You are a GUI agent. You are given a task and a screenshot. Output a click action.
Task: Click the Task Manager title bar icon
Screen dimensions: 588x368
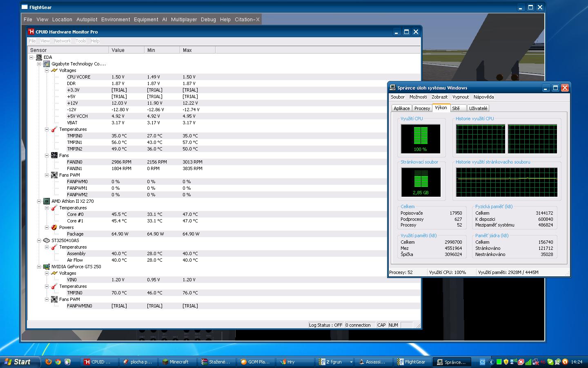point(393,88)
